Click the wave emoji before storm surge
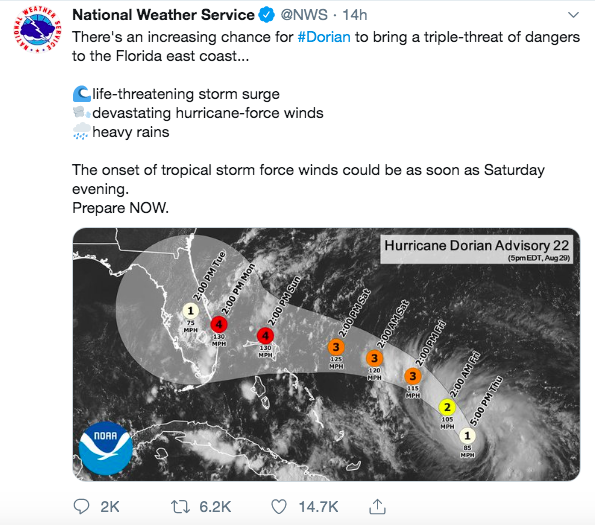This screenshot has height=525, width=595. (82, 94)
